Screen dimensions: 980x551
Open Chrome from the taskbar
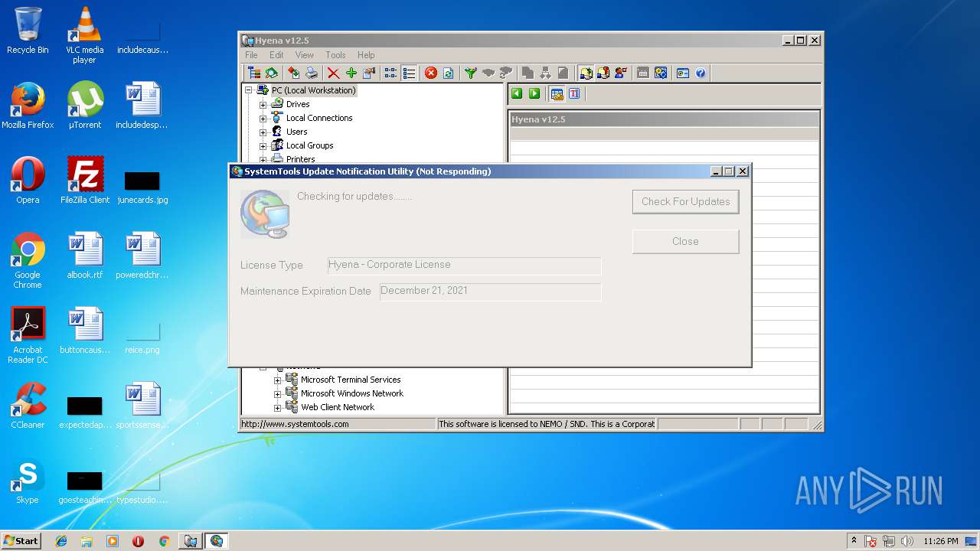164,541
